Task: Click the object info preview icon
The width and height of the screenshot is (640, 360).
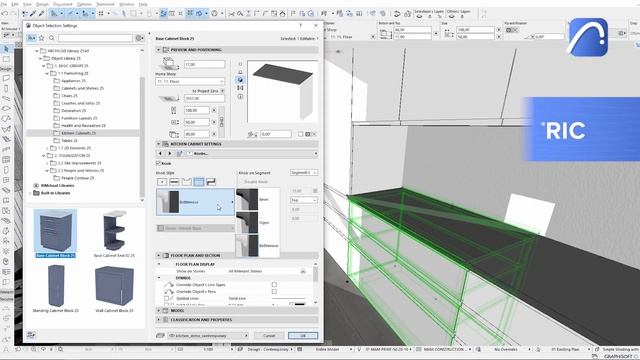Action: (240, 97)
